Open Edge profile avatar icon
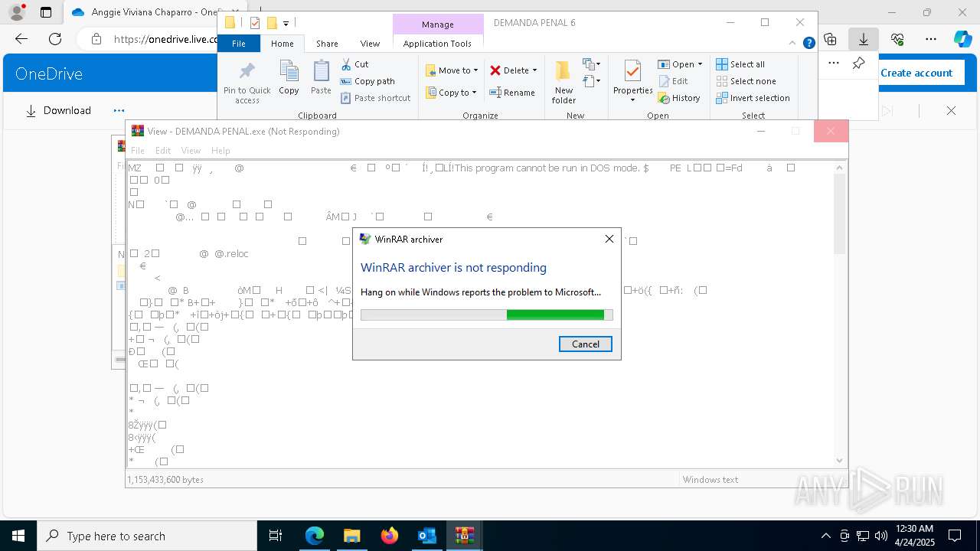980x551 pixels. (16, 12)
